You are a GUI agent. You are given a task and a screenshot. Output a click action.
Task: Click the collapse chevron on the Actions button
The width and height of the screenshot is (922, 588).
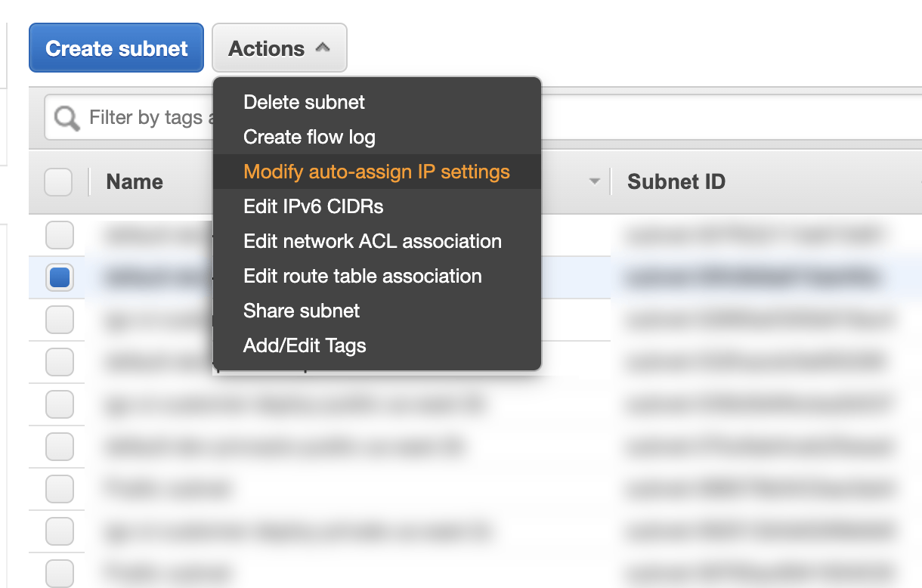(323, 47)
